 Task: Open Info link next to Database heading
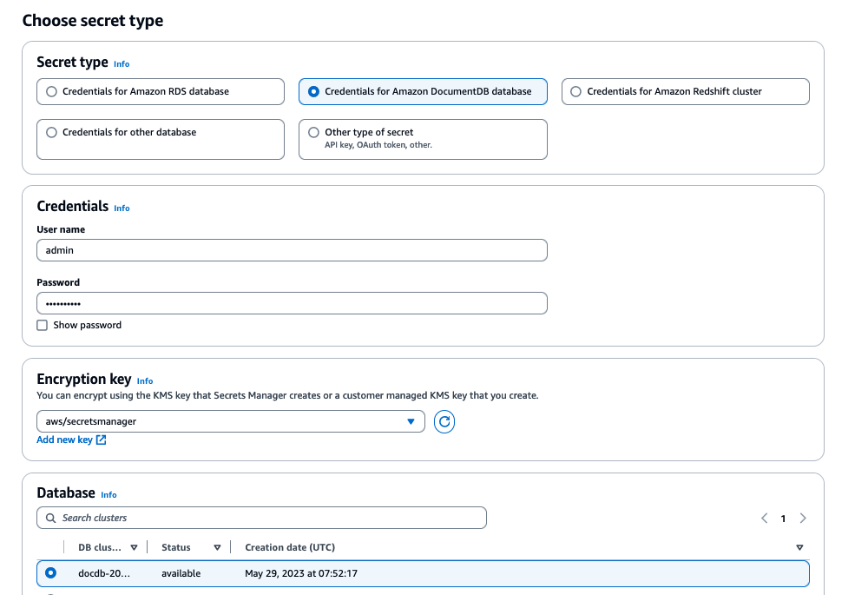109,495
